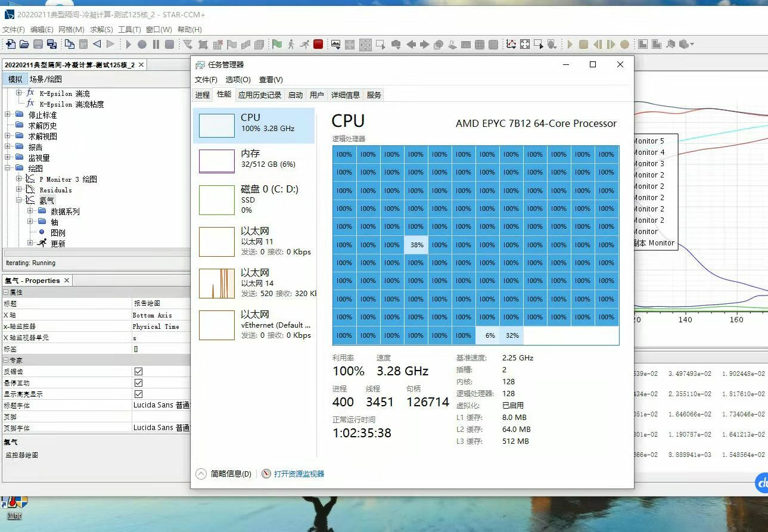Screen dimensions: 768x532
Task: Select the 磁盘 0 (C: D:) performance item
Action: (x=254, y=200)
